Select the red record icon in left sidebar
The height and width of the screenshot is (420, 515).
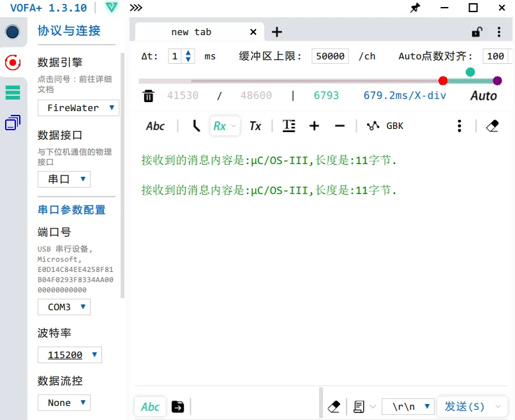pos(13,63)
